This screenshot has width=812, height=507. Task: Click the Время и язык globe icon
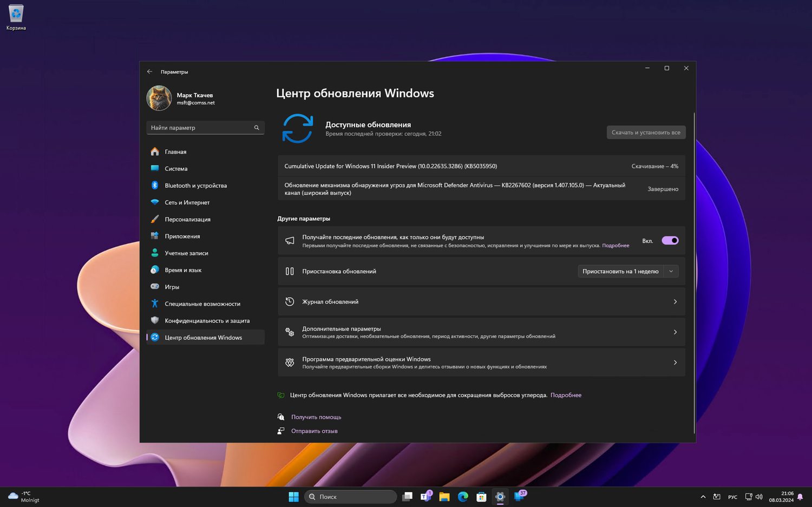tap(155, 269)
